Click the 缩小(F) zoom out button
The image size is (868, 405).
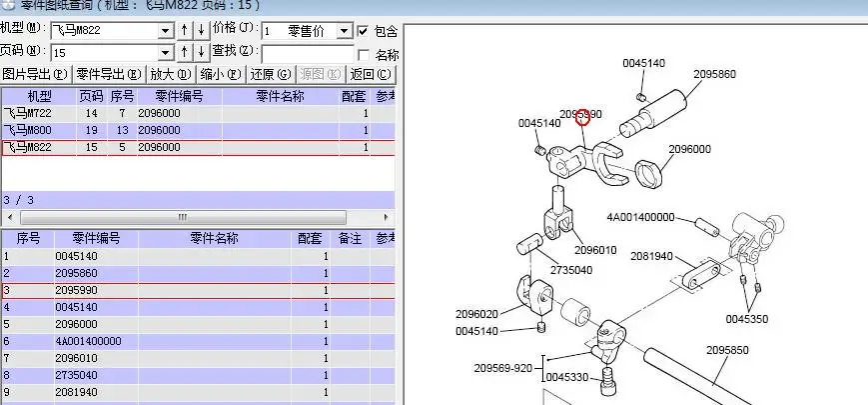click(221, 74)
